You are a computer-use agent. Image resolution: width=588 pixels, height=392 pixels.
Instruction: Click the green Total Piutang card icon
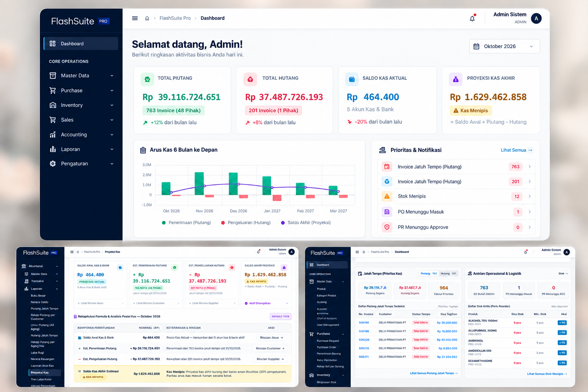(x=147, y=79)
